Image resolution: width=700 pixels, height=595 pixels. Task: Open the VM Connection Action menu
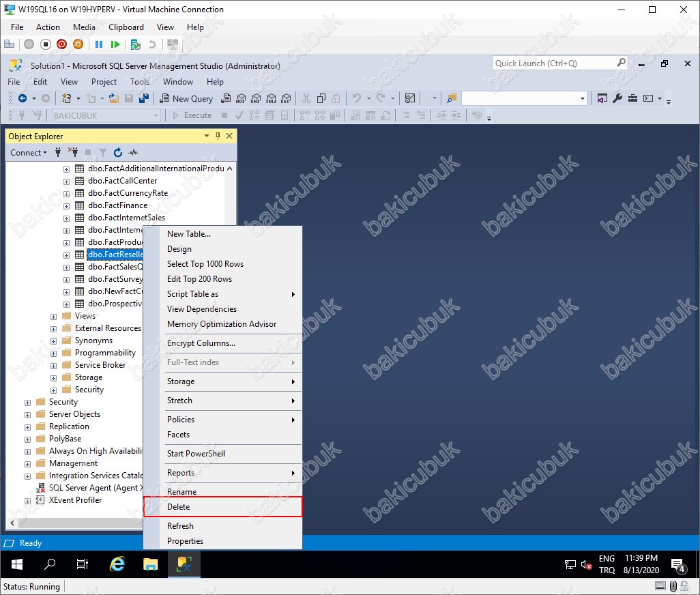[x=48, y=27]
